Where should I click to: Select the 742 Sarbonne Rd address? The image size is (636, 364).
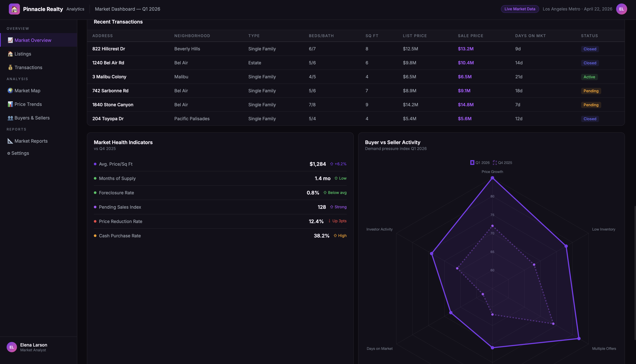coord(110,91)
